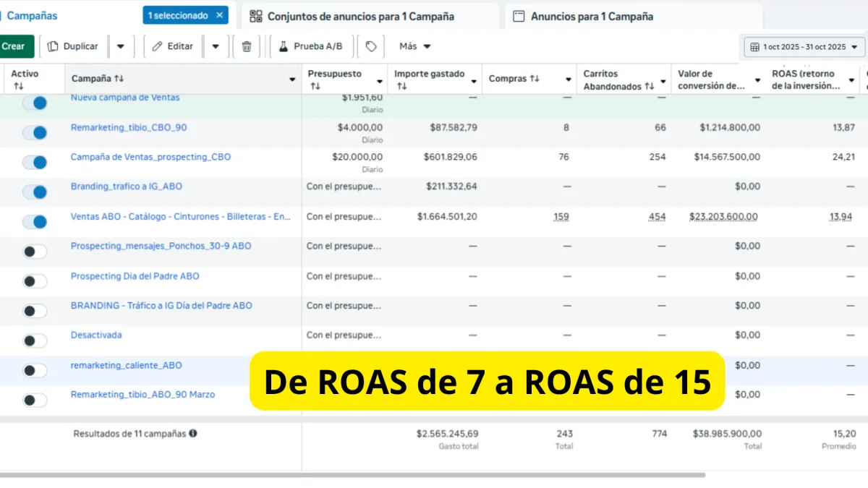This screenshot has height=488, width=868.
Task: Open the ROAS column dropdown arrow
Action: point(851,81)
